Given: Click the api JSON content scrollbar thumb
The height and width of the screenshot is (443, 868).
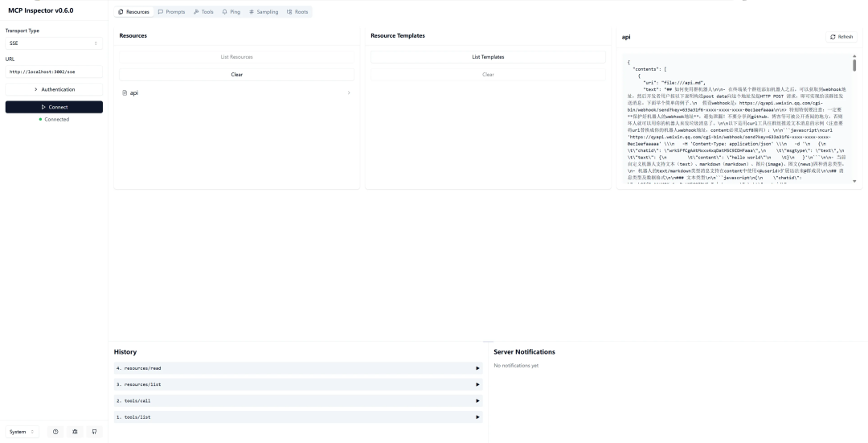Looking at the screenshot, I should point(854,65).
